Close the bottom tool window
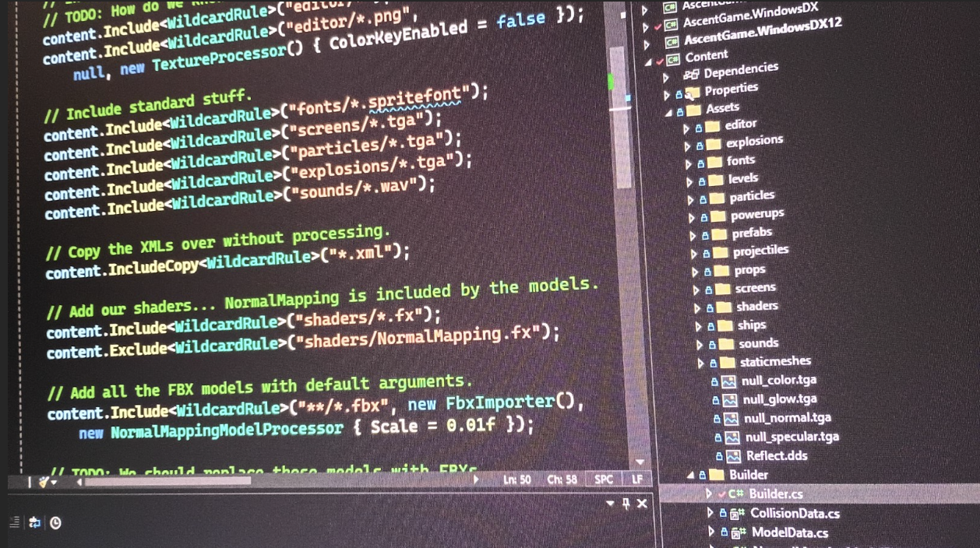980x548 pixels. pyautogui.click(x=642, y=504)
